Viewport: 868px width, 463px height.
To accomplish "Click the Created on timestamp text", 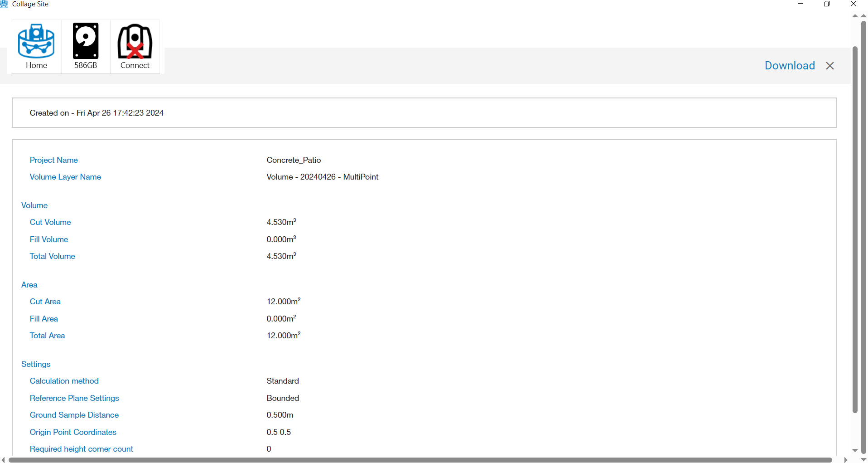I will (96, 113).
